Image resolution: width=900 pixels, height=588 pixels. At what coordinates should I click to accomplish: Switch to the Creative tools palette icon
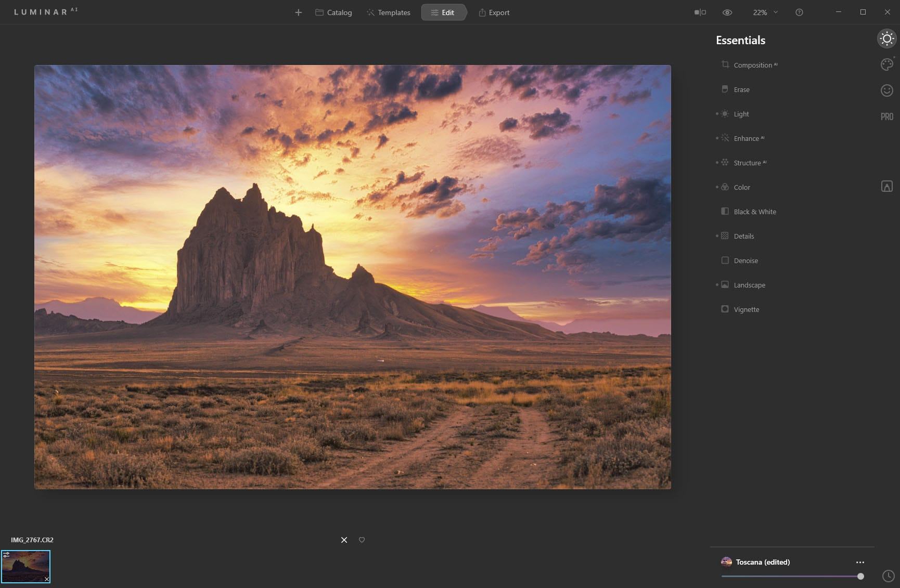tap(886, 64)
